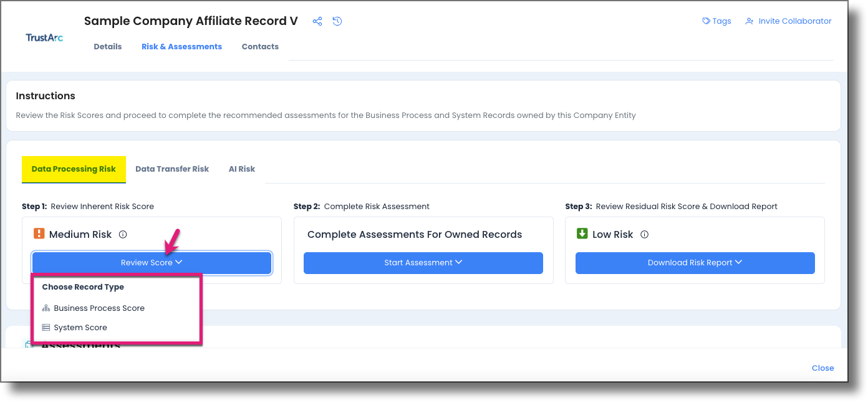Open the Contacts tab

(x=260, y=47)
